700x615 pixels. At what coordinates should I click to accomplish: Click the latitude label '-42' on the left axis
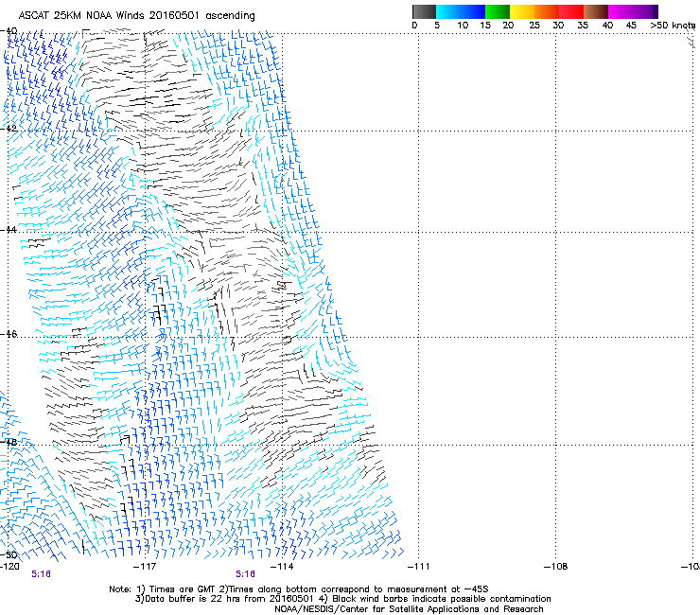point(9,128)
